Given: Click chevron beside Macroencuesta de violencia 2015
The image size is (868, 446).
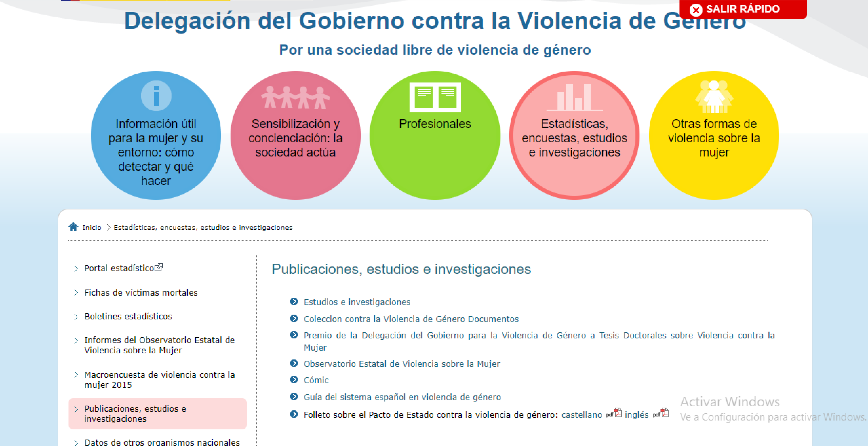Looking at the screenshot, I should click(x=76, y=375).
